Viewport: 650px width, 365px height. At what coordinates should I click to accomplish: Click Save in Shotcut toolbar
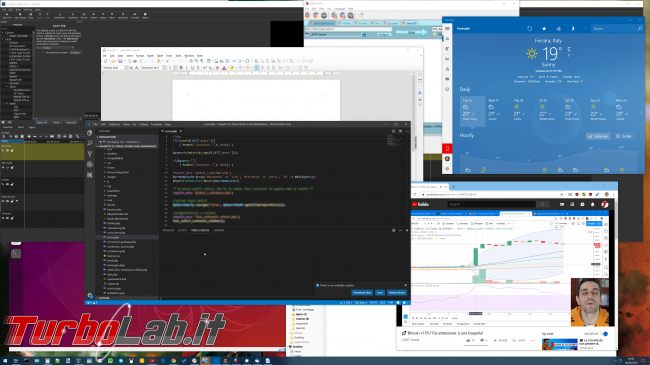(x=31, y=16)
